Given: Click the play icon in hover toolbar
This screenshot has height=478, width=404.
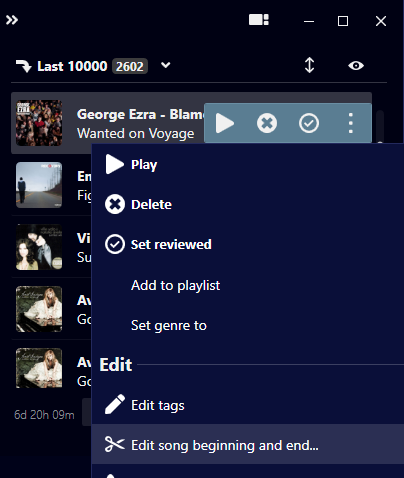Looking at the screenshot, I should (225, 123).
